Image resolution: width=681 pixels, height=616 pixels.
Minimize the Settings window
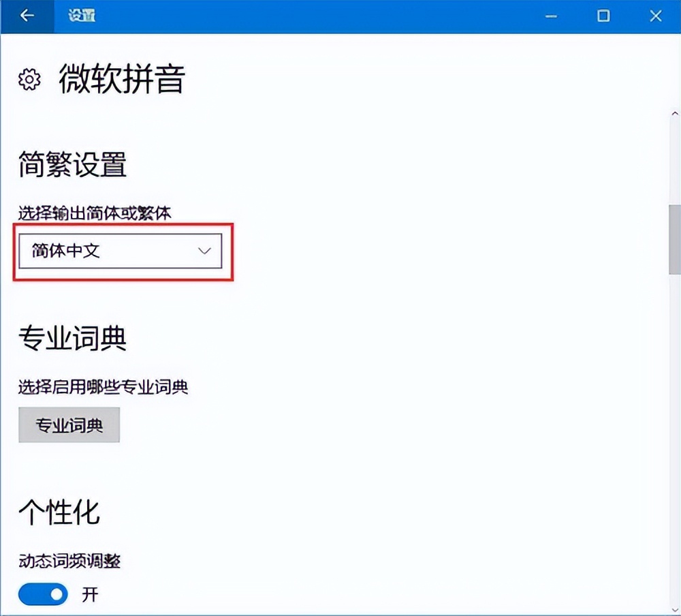[x=551, y=15]
